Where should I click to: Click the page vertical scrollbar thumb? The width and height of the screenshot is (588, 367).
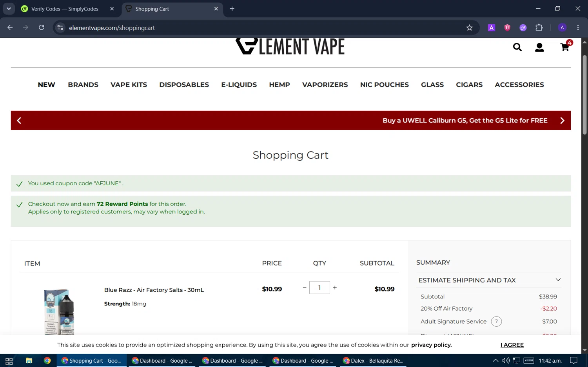[x=584, y=95]
